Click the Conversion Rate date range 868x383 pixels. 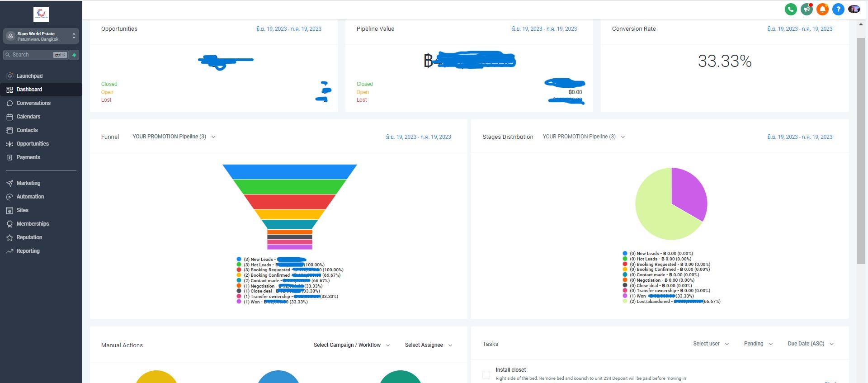point(799,29)
